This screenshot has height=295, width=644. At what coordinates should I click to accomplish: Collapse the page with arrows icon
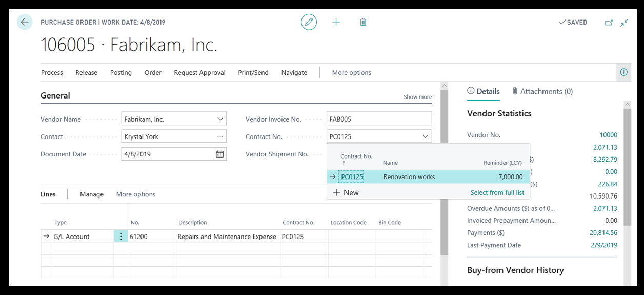coord(624,23)
